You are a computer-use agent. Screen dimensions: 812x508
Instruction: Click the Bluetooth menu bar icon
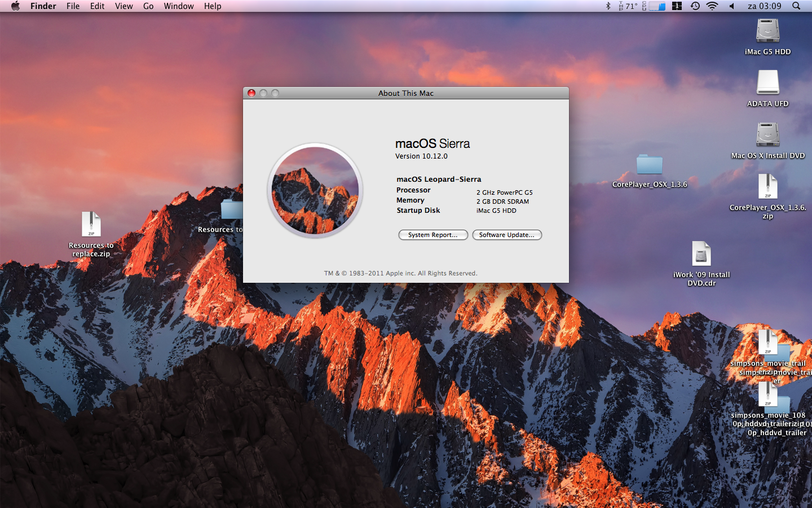[608, 6]
